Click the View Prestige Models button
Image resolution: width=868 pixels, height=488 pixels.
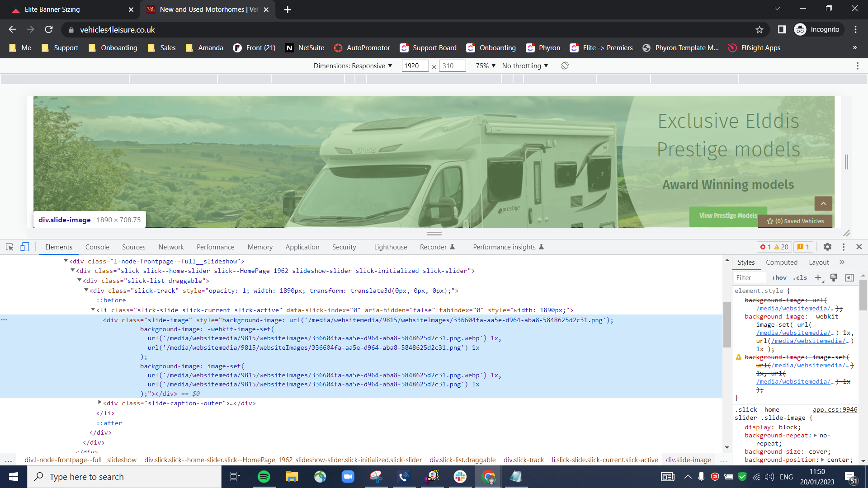click(x=728, y=216)
